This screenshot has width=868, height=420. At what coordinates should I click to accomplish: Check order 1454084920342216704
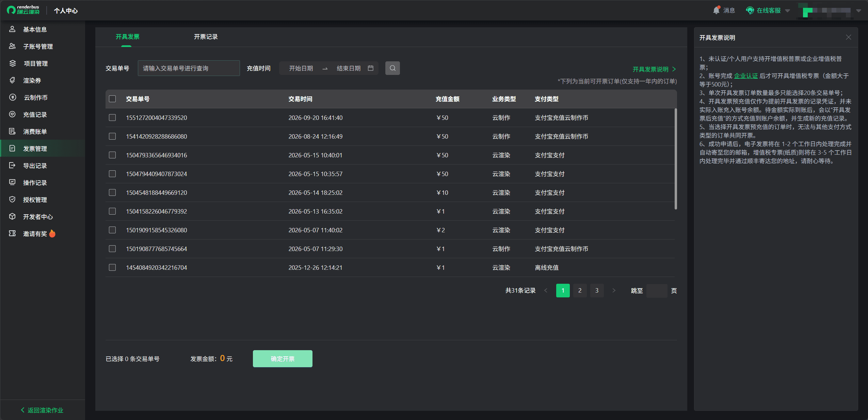point(112,267)
